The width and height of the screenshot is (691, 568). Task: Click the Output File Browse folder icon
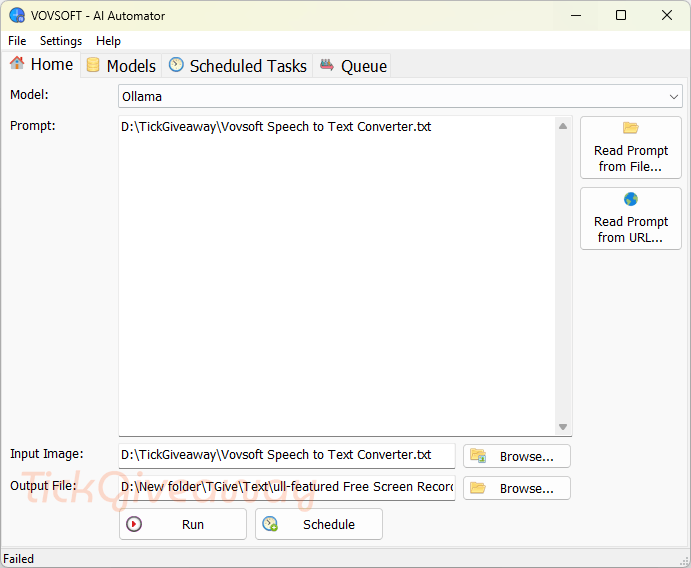478,487
